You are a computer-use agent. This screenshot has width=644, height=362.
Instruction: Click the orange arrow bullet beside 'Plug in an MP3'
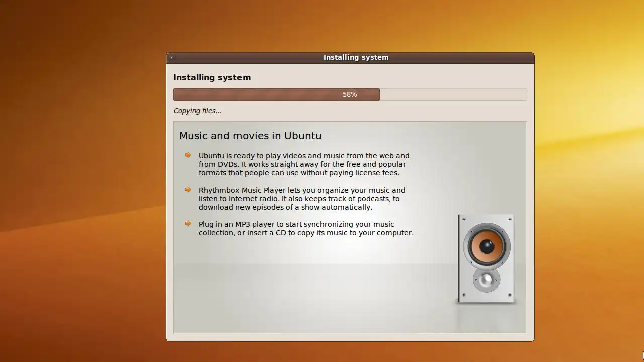click(x=188, y=224)
